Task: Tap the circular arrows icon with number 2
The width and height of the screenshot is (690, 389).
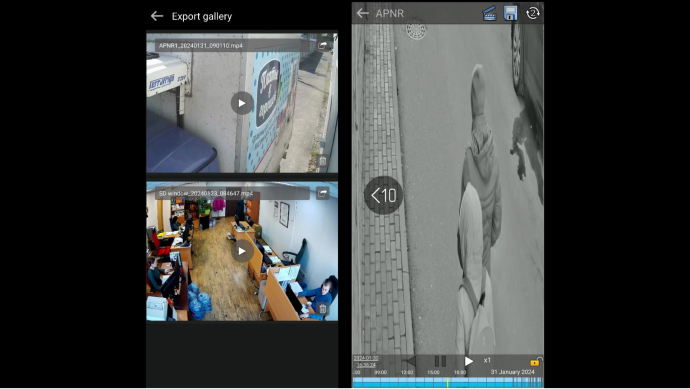Action: coord(533,13)
